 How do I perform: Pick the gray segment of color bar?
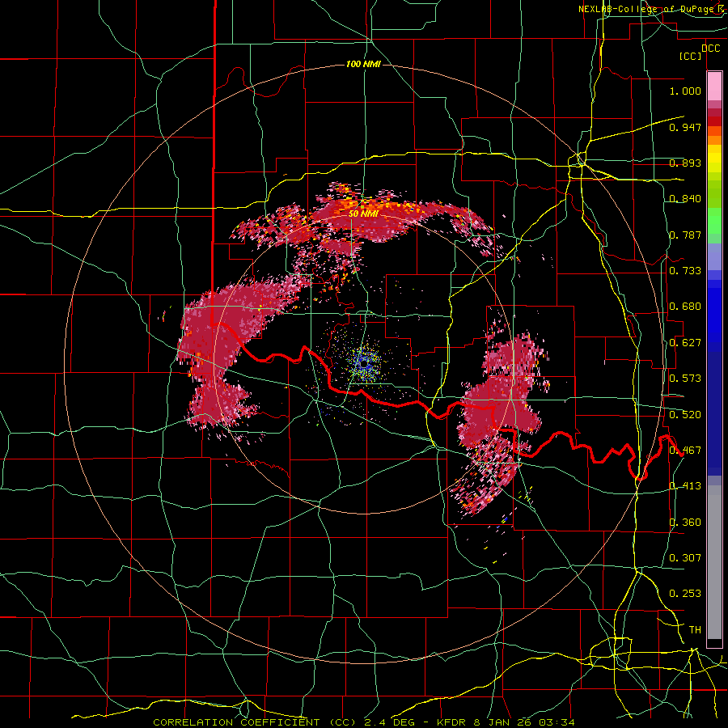point(714,562)
